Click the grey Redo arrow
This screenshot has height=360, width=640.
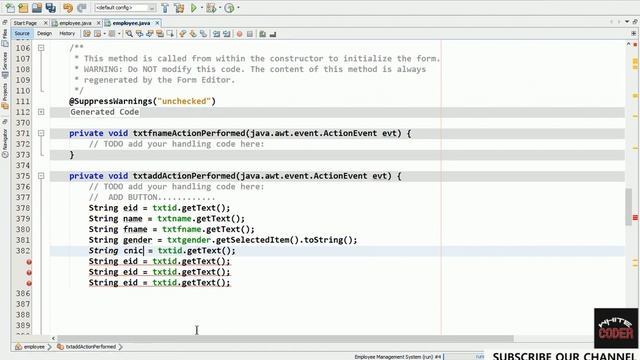(x=82, y=8)
